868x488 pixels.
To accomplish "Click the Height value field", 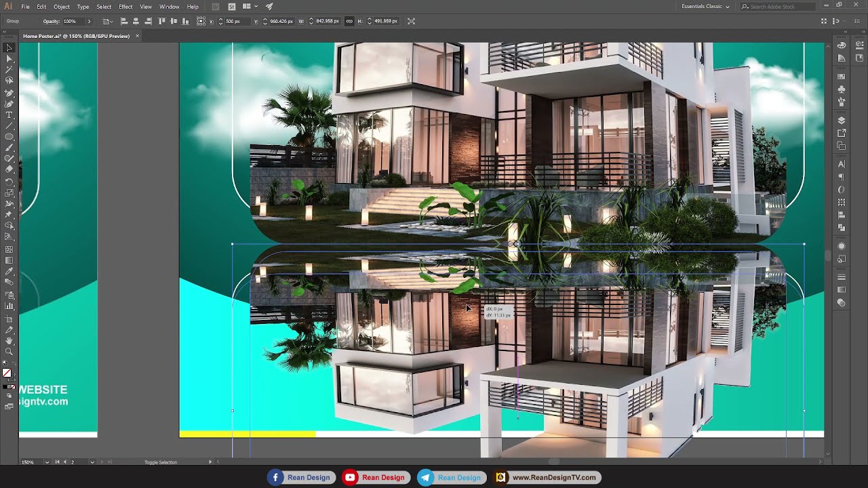I will 386,21.
